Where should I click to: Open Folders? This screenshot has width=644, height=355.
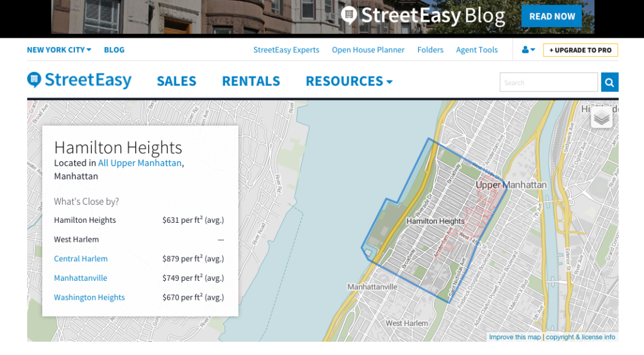pyautogui.click(x=430, y=50)
